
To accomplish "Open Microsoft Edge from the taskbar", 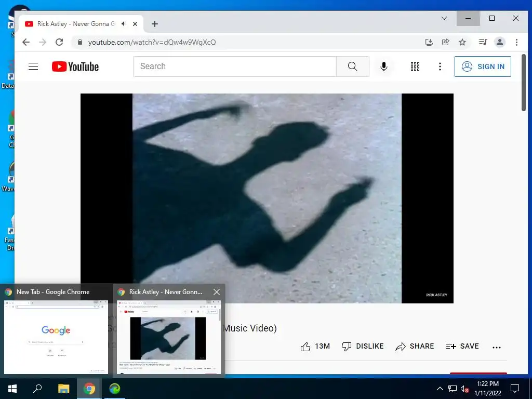I will pyautogui.click(x=115, y=389).
